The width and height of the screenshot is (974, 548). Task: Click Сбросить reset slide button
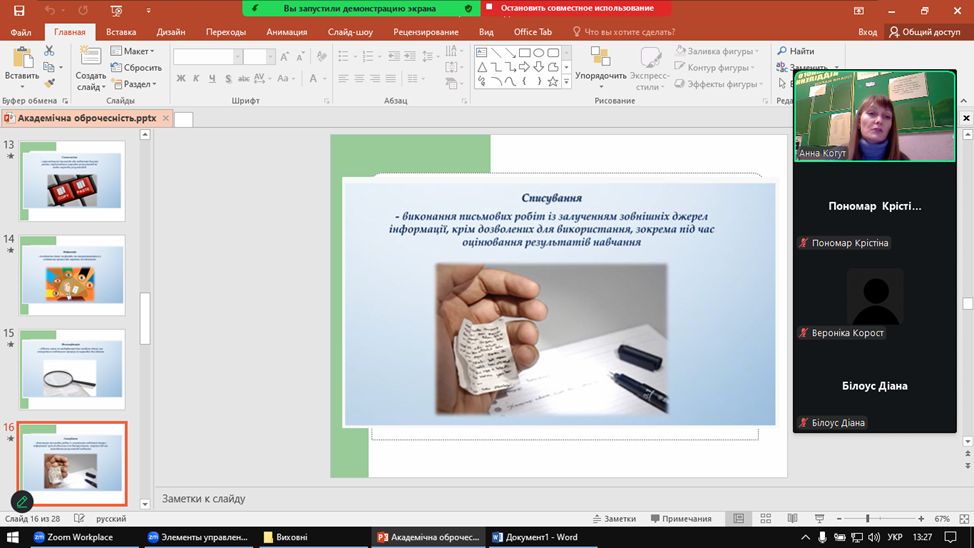click(x=135, y=68)
